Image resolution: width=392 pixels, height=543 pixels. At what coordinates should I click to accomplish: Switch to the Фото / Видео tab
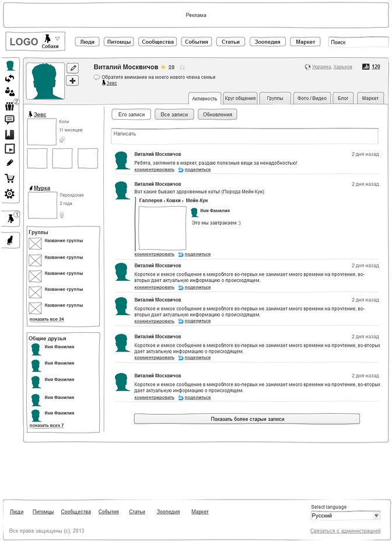(312, 98)
